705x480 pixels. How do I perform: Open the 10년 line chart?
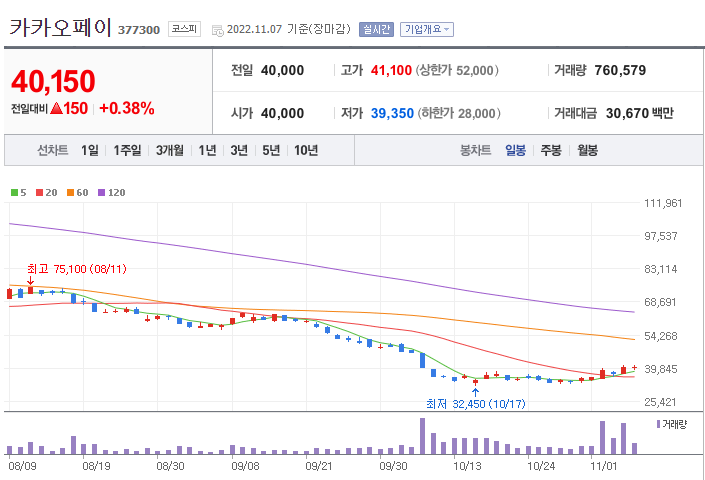coord(306,150)
